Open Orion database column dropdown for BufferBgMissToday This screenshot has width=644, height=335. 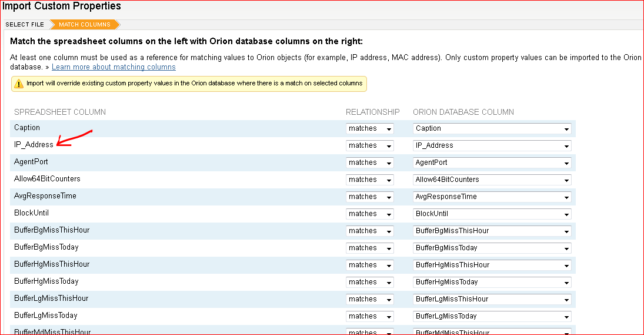492,248
